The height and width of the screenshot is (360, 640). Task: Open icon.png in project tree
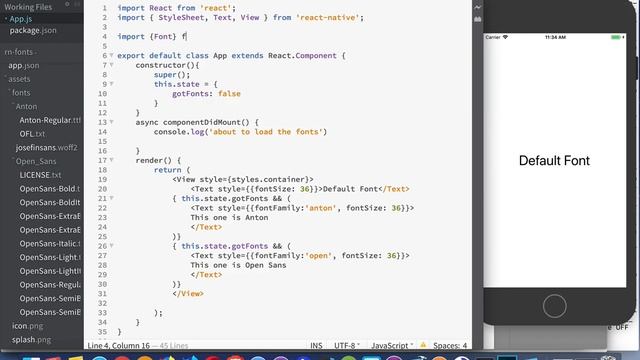click(x=27, y=326)
